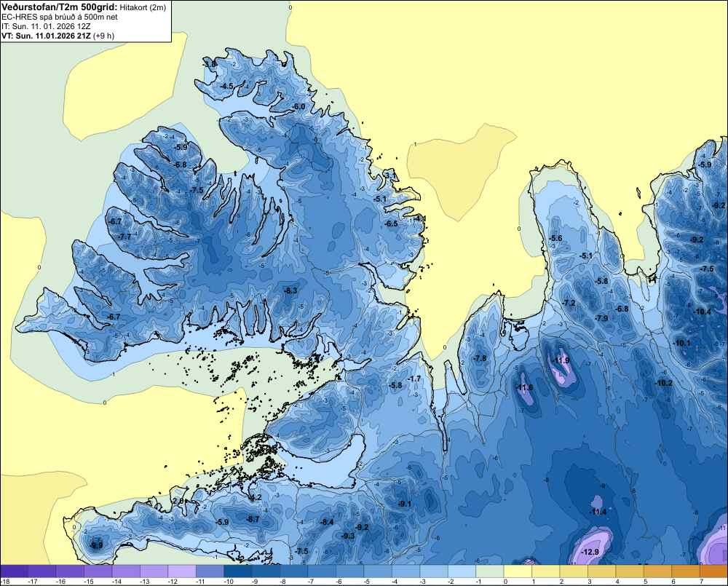Click the legend swatch between 0 and 1
The image size is (728, 586).
[518, 571]
